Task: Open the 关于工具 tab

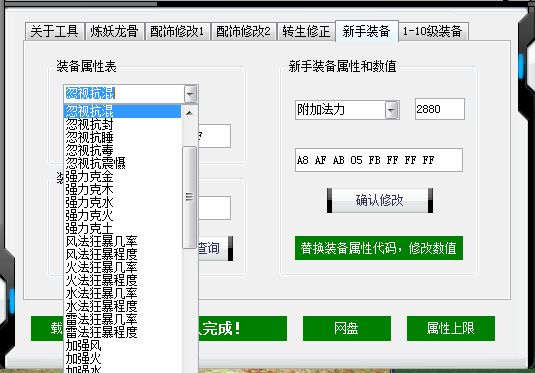Action: point(55,32)
